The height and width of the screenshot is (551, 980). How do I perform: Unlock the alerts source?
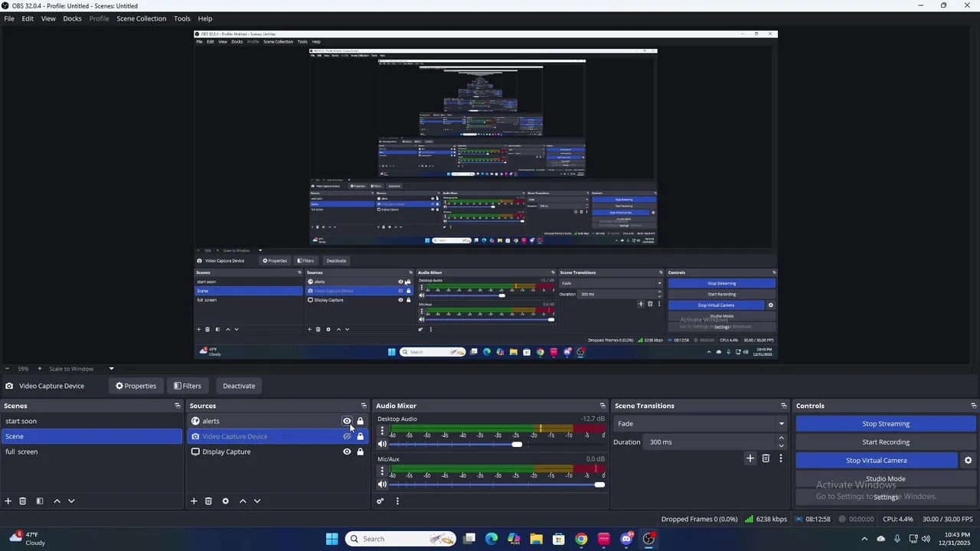(360, 421)
